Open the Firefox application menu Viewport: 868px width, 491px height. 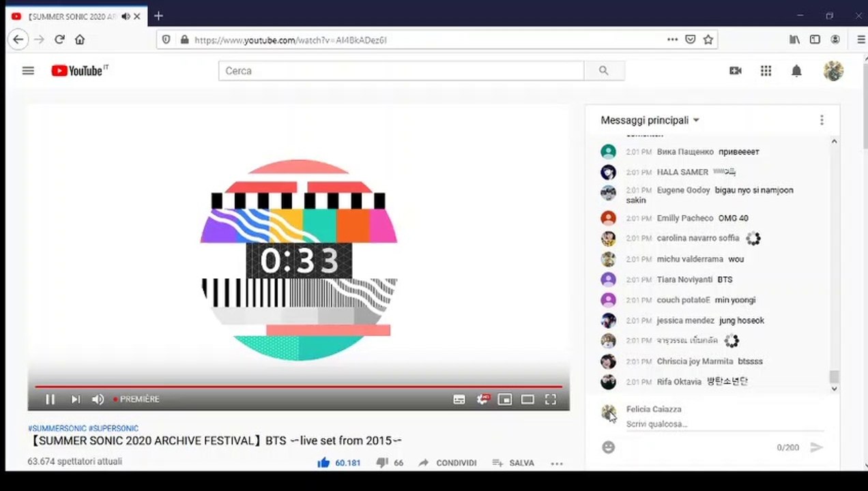[860, 40]
